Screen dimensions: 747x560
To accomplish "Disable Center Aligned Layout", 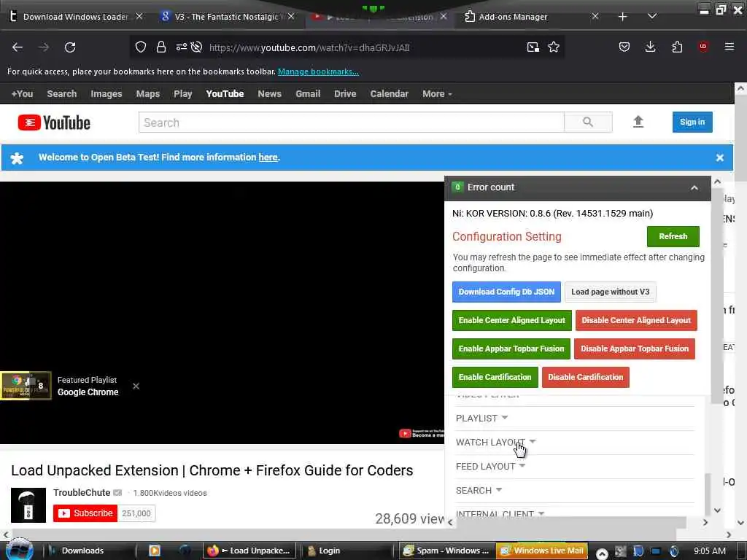I will [636, 321].
